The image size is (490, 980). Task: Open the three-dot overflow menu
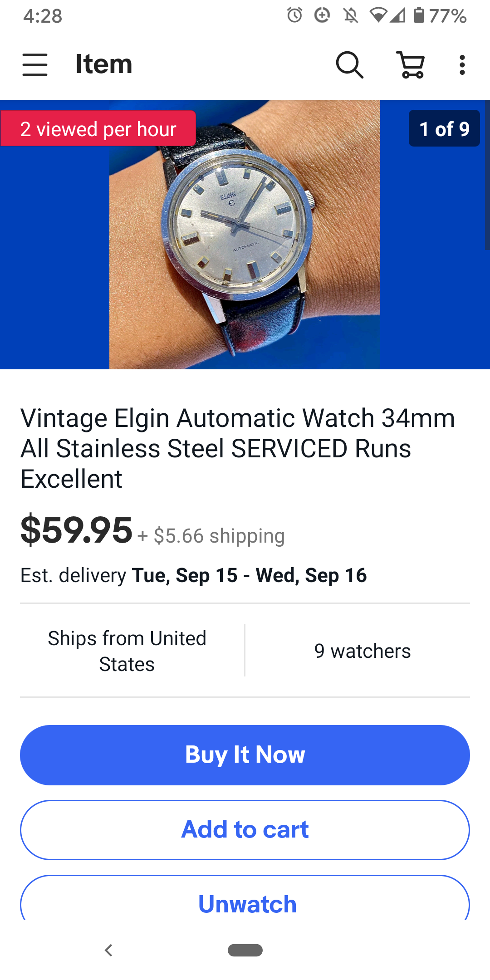[x=462, y=65]
